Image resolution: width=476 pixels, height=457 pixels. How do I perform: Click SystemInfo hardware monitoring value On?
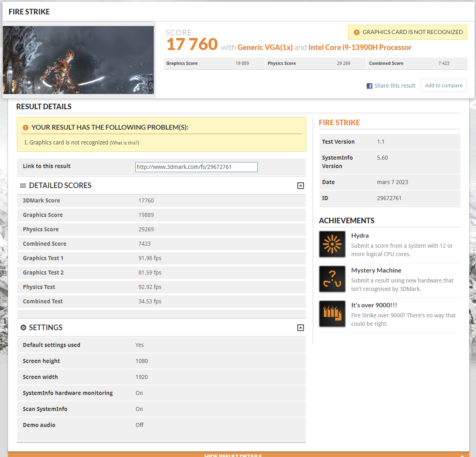tap(139, 393)
